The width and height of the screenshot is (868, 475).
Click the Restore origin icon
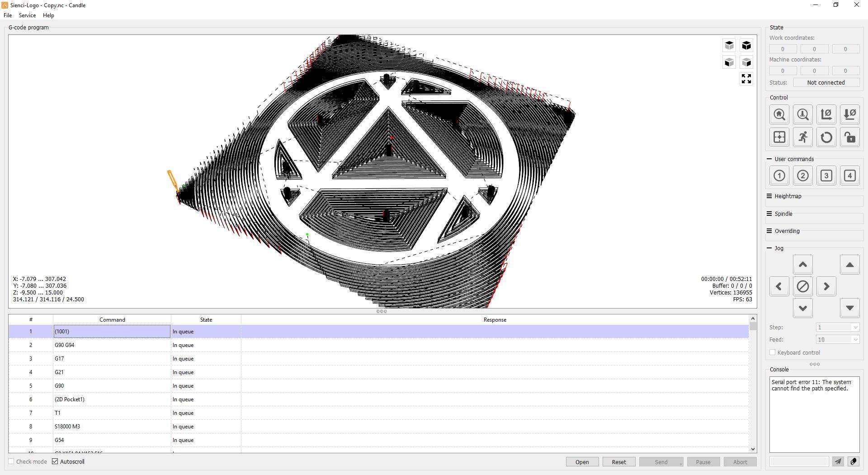click(x=779, y=137)
